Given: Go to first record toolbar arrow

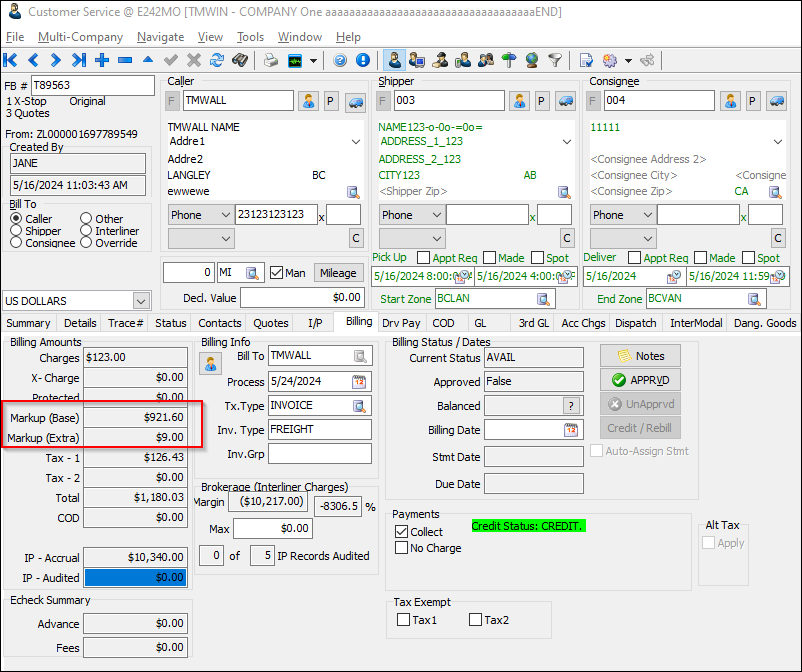Looking at the screenshot, I should (x=10, y=60).
